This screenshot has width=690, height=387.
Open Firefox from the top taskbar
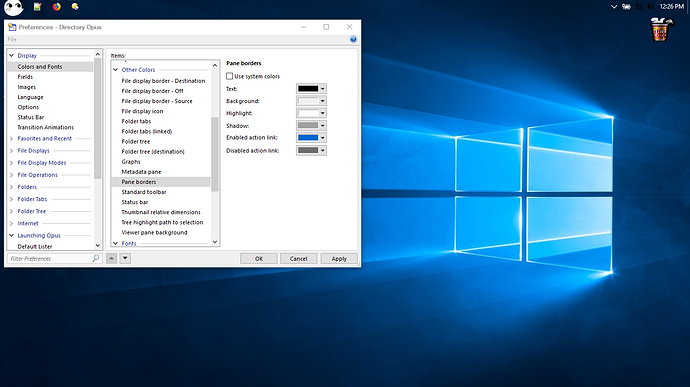56,7
